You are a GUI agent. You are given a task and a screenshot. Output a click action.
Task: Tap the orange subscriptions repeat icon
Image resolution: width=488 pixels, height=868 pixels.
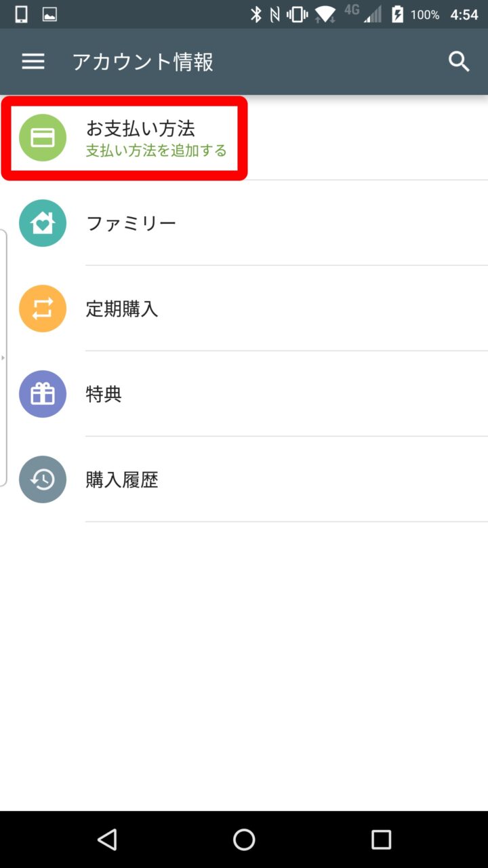[43, 309]
